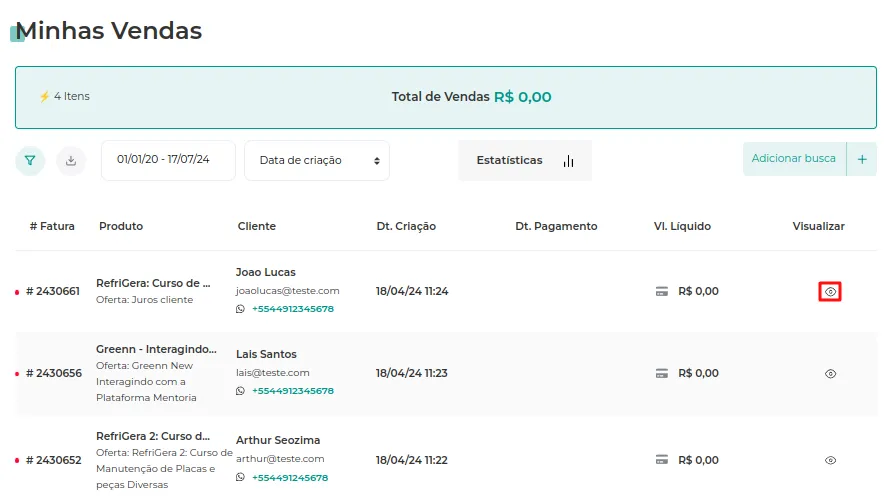Image resolution: width=889 pixels, height=501 pixels.
Task: Click the plus icon beside Adicionar busca
Action: coord(862,159)
